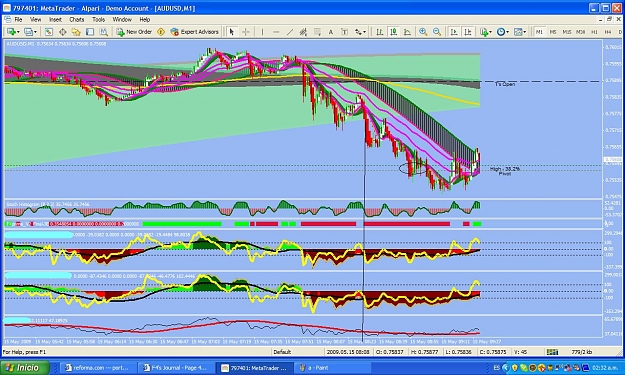Select the M30 timeframe button

click(x=581, y=32)
